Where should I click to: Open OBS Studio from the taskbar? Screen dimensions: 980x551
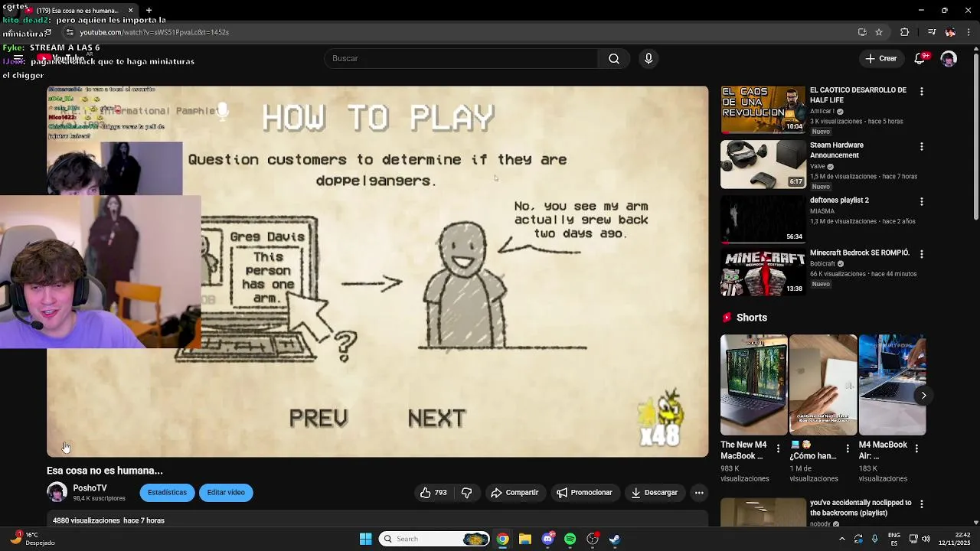pos(593,539)
